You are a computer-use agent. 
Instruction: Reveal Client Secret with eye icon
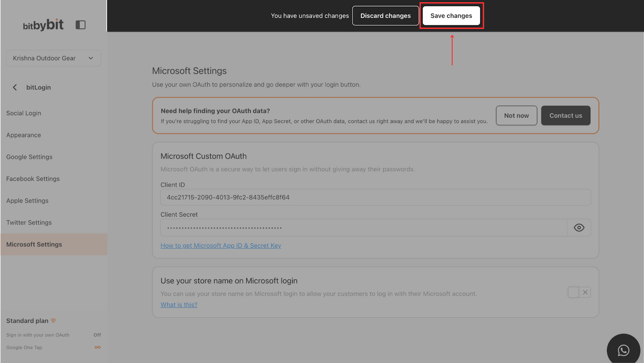click(x=579, y=228)
